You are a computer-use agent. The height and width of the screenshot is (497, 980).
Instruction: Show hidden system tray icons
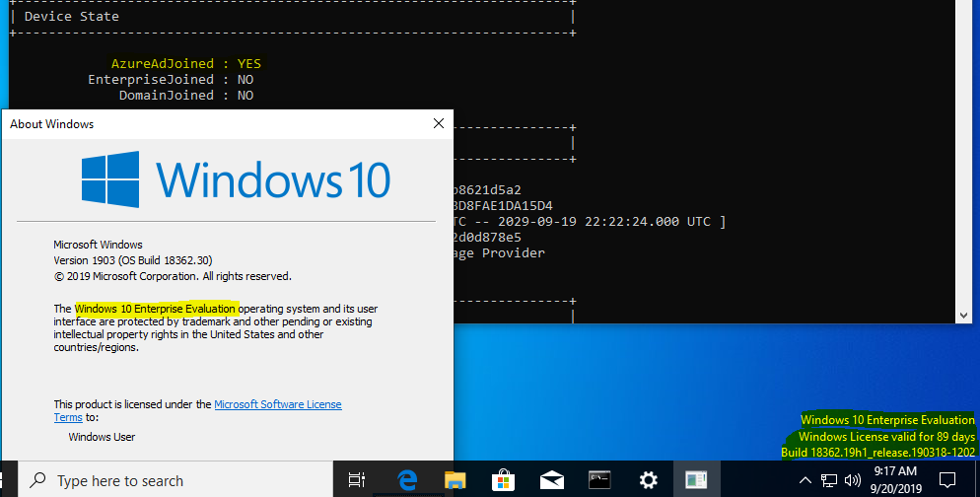[805, 480]
